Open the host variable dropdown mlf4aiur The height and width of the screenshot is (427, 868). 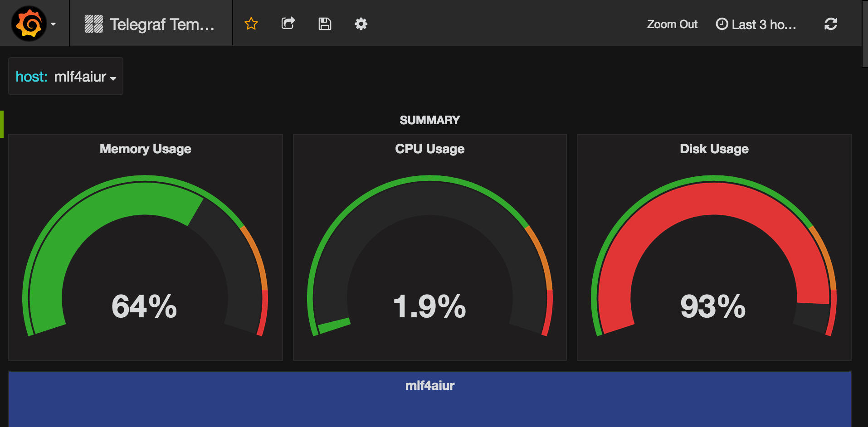pos(85,77)
